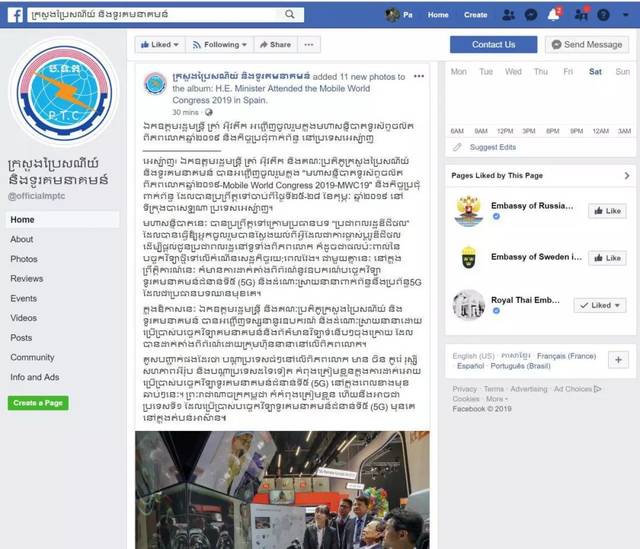The image size is (640, 549).
Task: Open the Messenger icon in top bar
Action: (x=531, y=15)
